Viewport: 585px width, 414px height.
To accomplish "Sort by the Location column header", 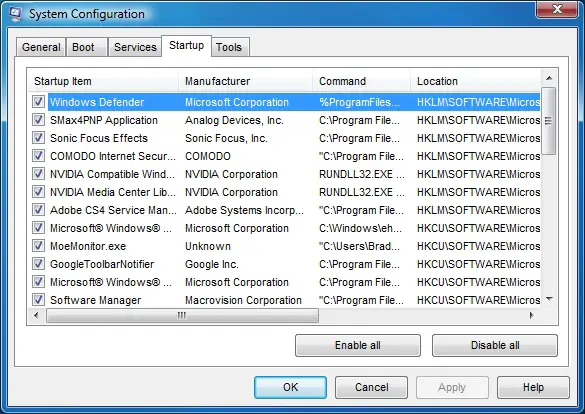I will [x=476, y=81].
